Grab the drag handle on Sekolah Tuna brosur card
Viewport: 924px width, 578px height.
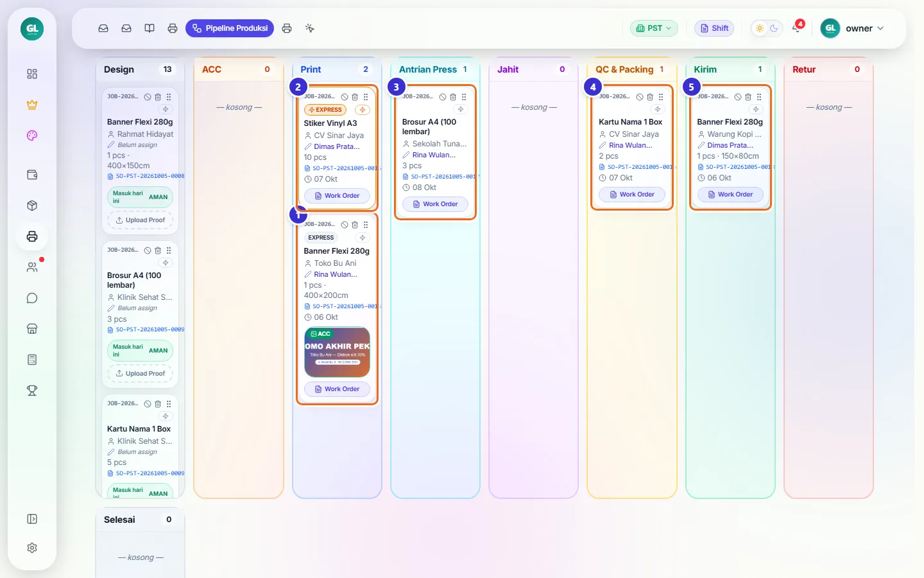click(464, 97)
